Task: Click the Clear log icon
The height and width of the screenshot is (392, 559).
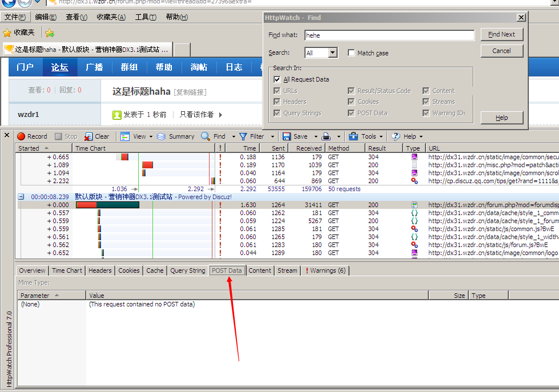Action: click(89, 136)
